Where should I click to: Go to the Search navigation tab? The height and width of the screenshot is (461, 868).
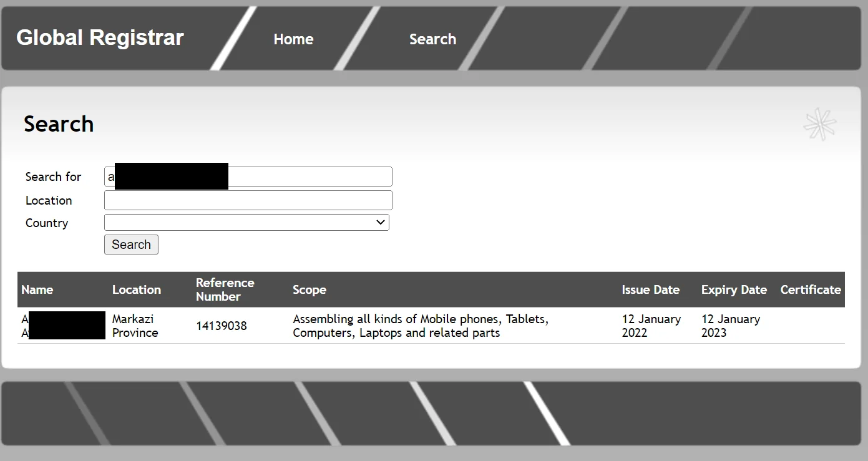(432, 39)
